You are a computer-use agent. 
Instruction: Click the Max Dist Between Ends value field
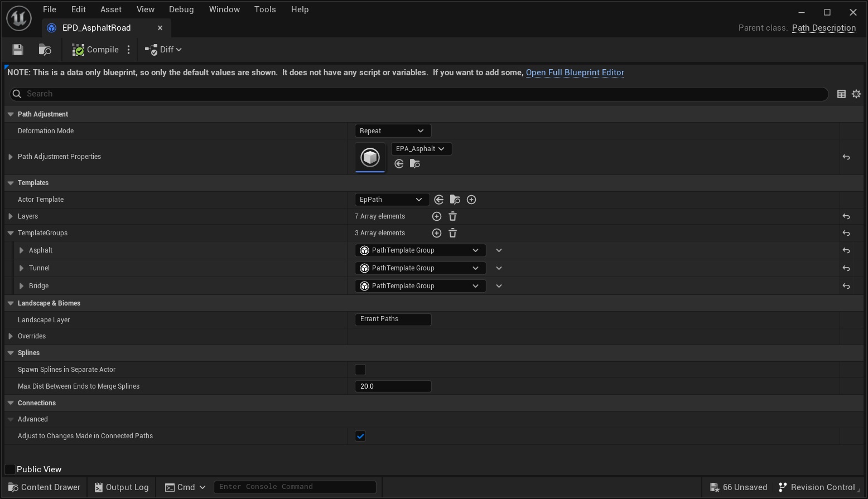click(393, 386)
